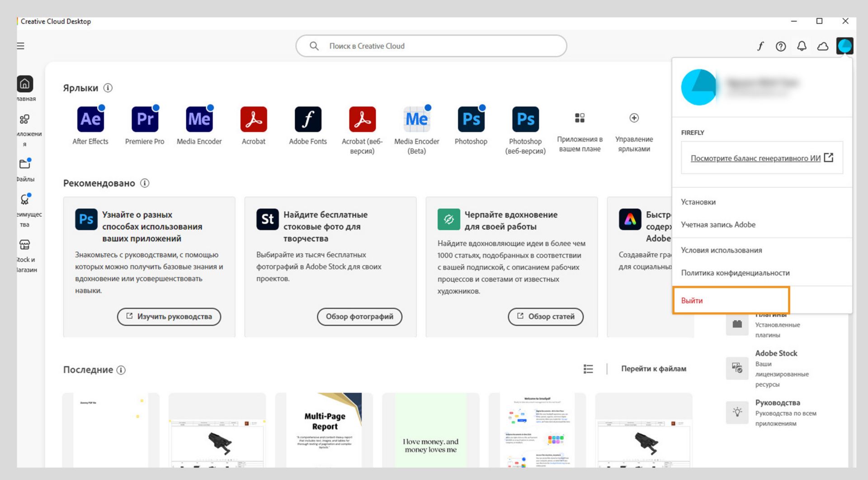This screenshot has width=868, height=480.
Task: Focus the Поиск в Creative Cloud field
Action: click(431, 46)
